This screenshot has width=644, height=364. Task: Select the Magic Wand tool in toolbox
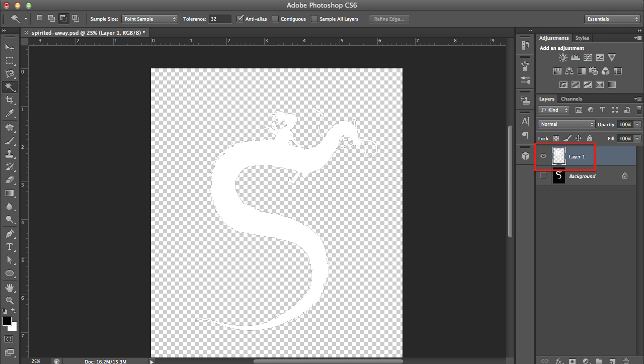[10, 86]
